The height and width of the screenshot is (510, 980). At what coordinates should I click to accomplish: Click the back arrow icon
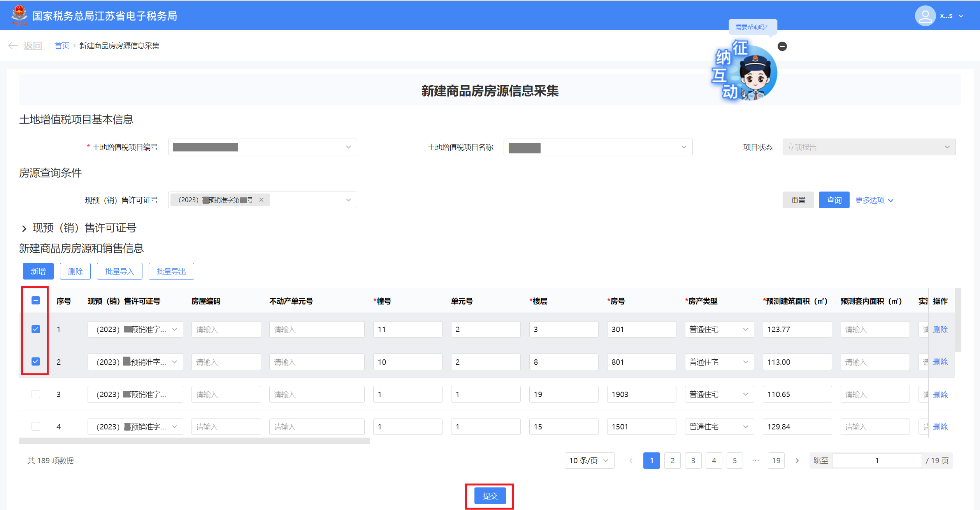[13, 46]
